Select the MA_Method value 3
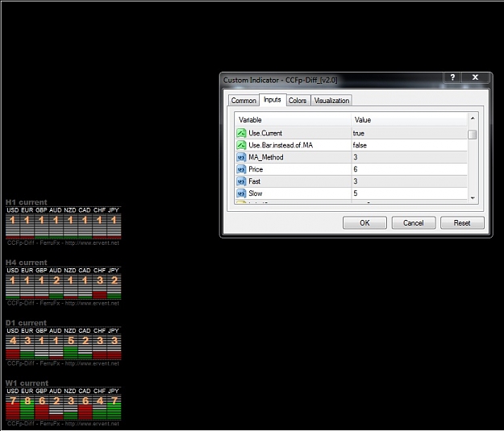This screenshot has width=504, height=431. point(356,157)
